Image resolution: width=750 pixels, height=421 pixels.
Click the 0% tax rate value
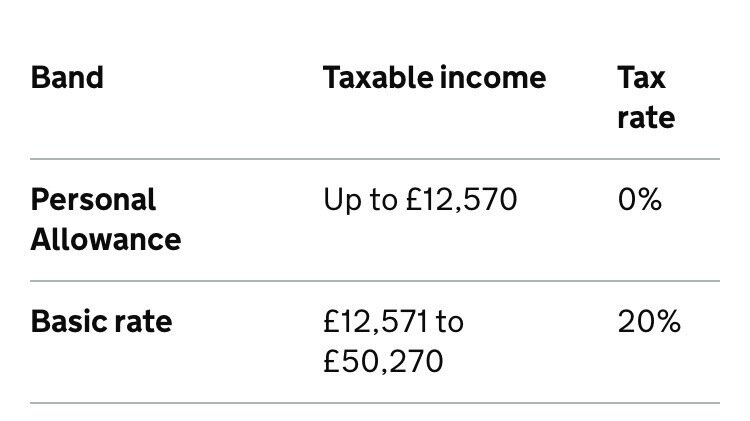click(640, 200)
